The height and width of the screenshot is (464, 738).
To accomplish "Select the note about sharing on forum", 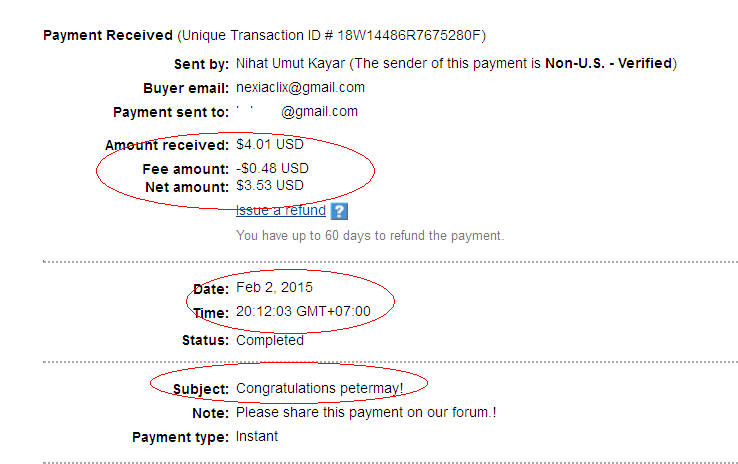I will click(366, 412).
